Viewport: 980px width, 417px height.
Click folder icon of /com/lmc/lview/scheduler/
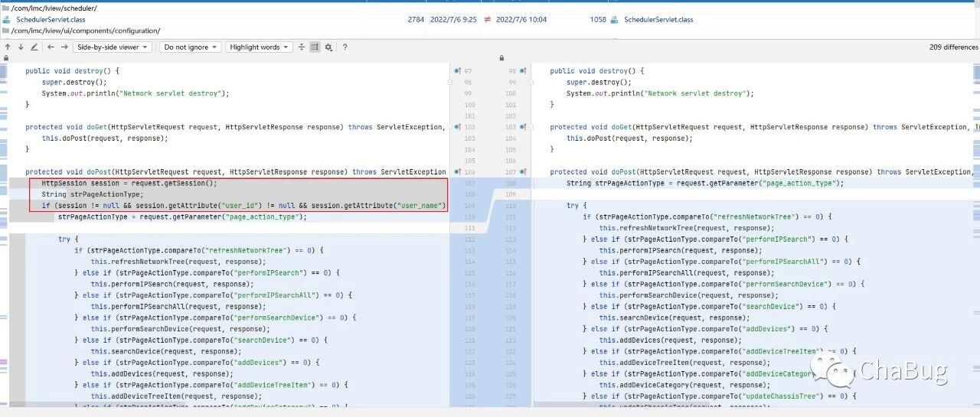point(6,8)
